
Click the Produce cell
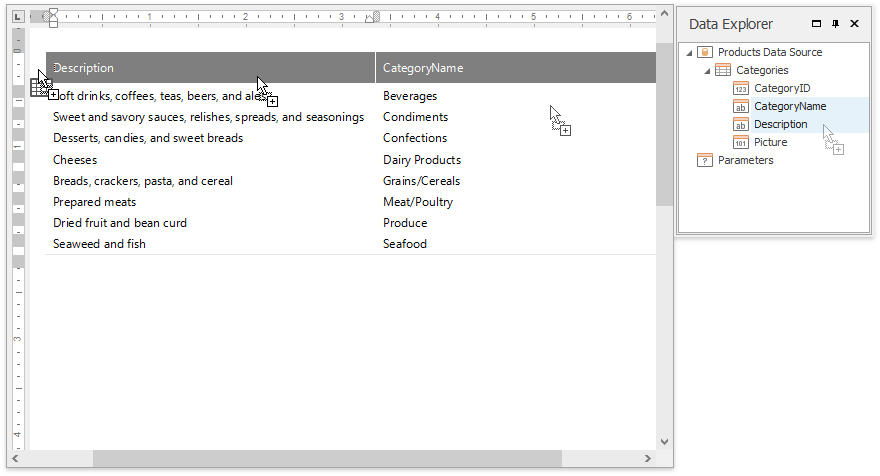click(x=405, y=223)
